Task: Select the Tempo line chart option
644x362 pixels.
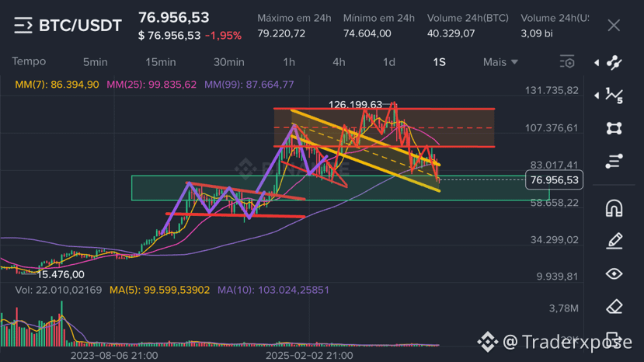Action: point(29,61)
